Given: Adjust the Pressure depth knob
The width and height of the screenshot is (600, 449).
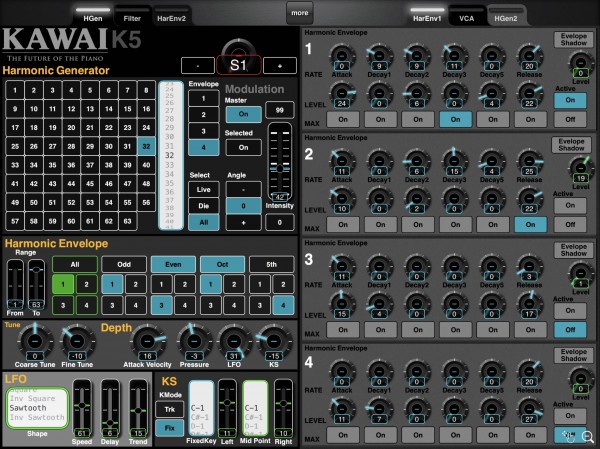Looking at the screenshot, I should tap(194, 341).
